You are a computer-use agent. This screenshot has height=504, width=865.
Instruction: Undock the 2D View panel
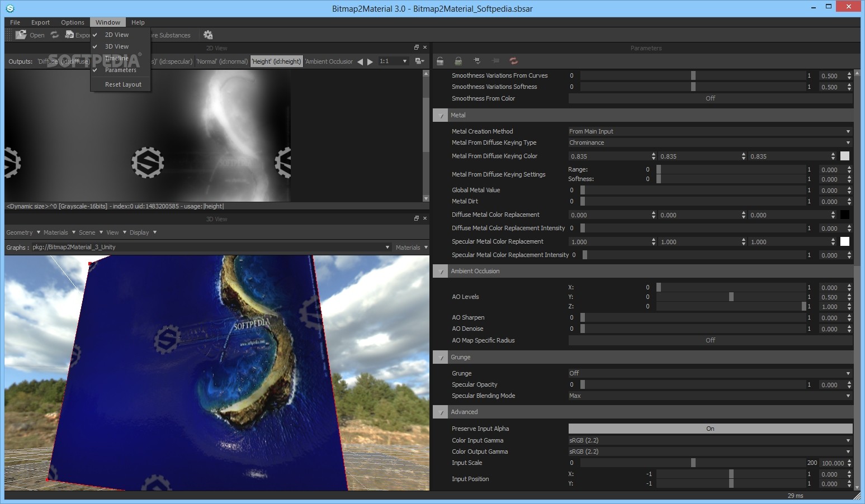click(x=416, y=47)
